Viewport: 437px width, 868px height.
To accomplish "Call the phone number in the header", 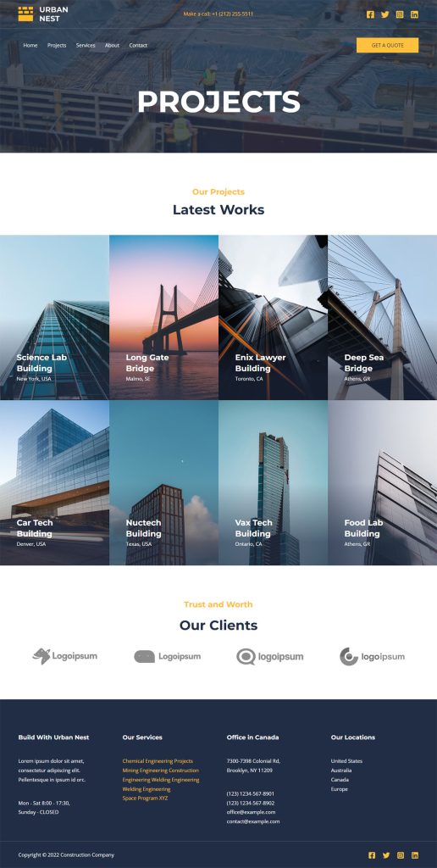I will (x=218, y=14).
